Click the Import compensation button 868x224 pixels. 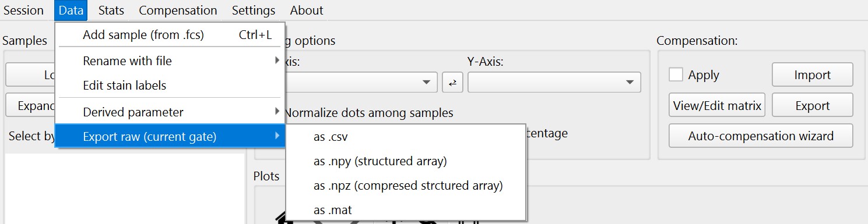tap(812, 75)
